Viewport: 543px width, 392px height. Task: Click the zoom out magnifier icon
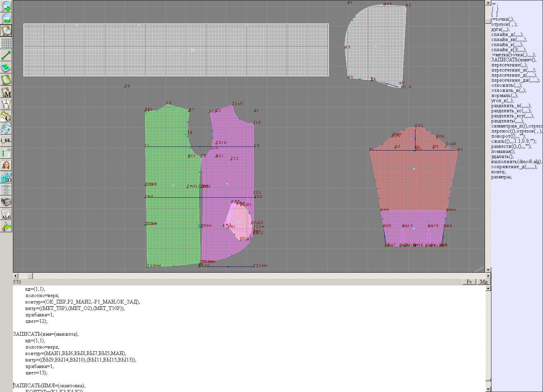click(x=6, y=18)
